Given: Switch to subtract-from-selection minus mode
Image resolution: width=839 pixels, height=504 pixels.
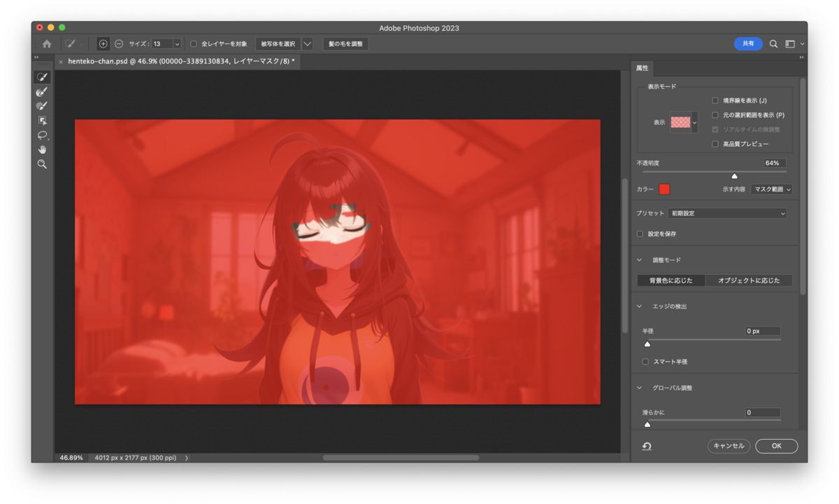Looking at the screenshot, I should tap(119, 44).
